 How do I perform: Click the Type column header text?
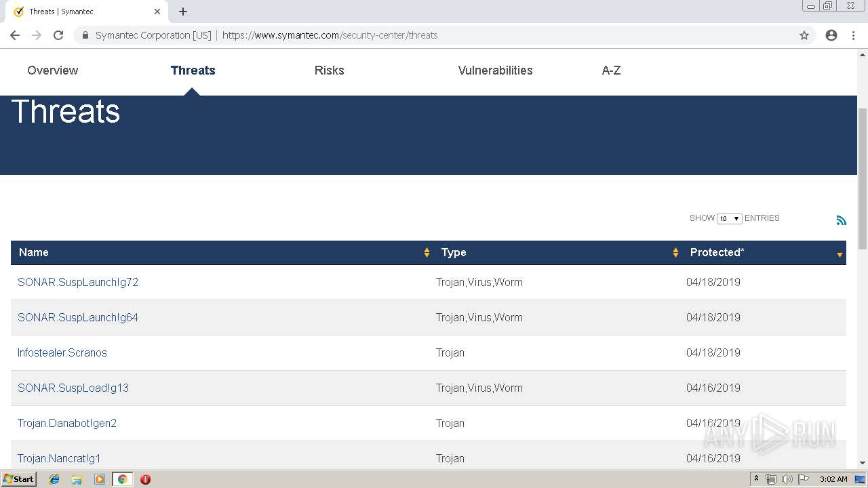pyautogui.click(x=454, y=253)
